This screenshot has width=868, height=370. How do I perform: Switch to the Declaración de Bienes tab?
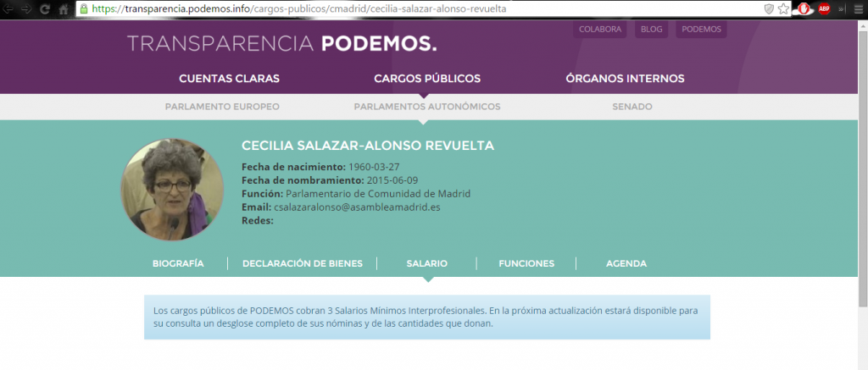point(303,263)
